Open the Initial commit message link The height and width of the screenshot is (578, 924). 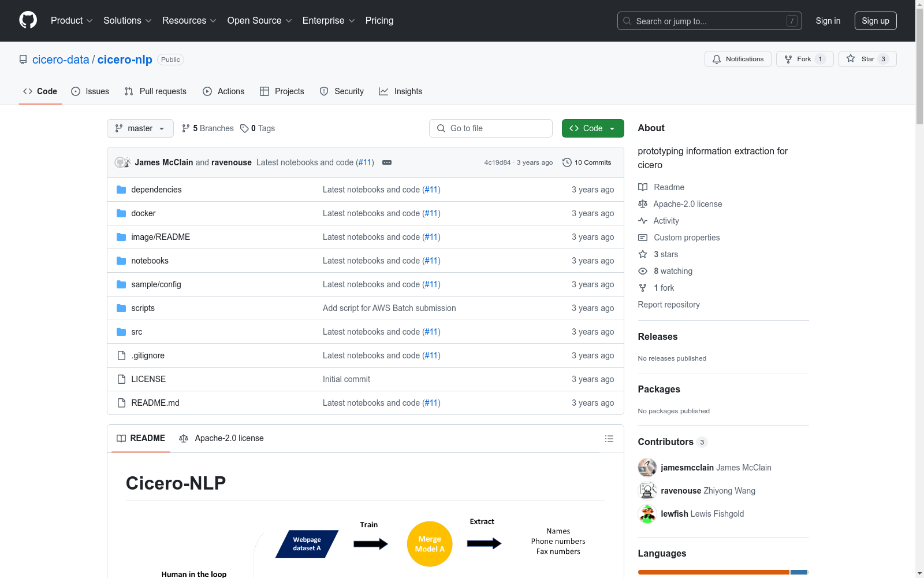click(x=346, y=379)
